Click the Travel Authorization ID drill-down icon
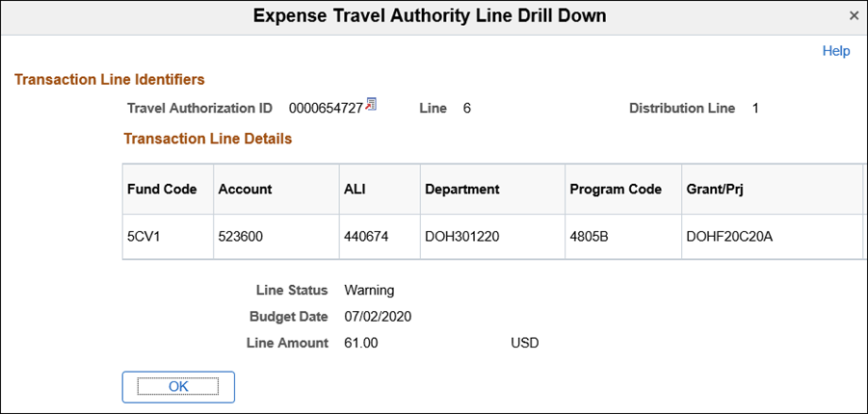Image resolution: width=868 pixels, height=414 pixels. pyautogui.click(x=372, y=104)
